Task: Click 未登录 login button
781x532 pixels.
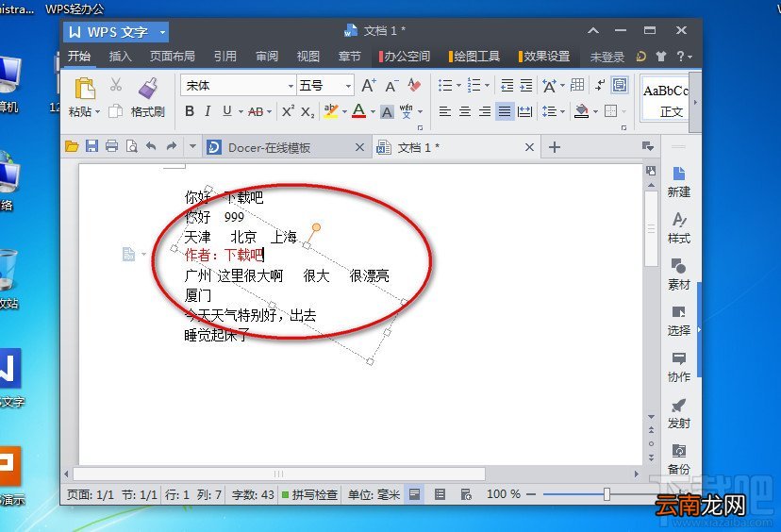Action: (607, 57)
